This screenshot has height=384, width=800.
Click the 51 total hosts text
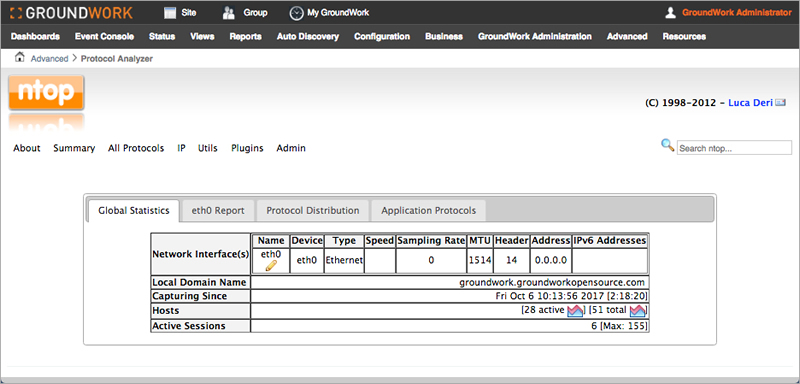tap(608, 310)
